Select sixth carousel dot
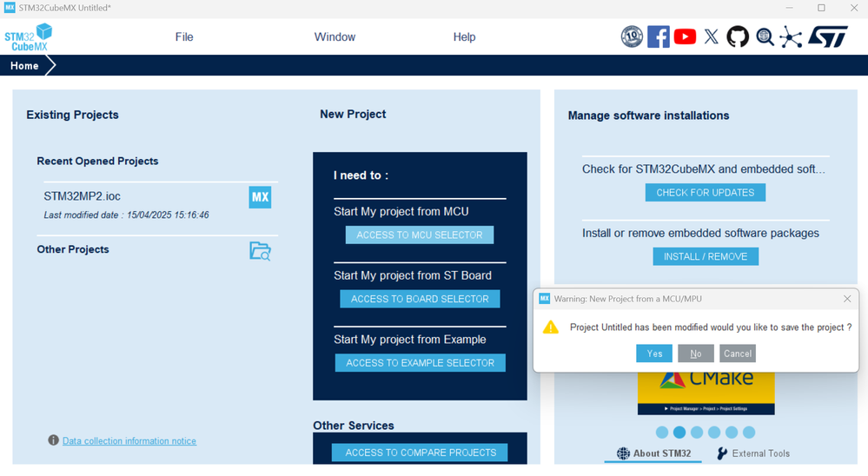 749,433
